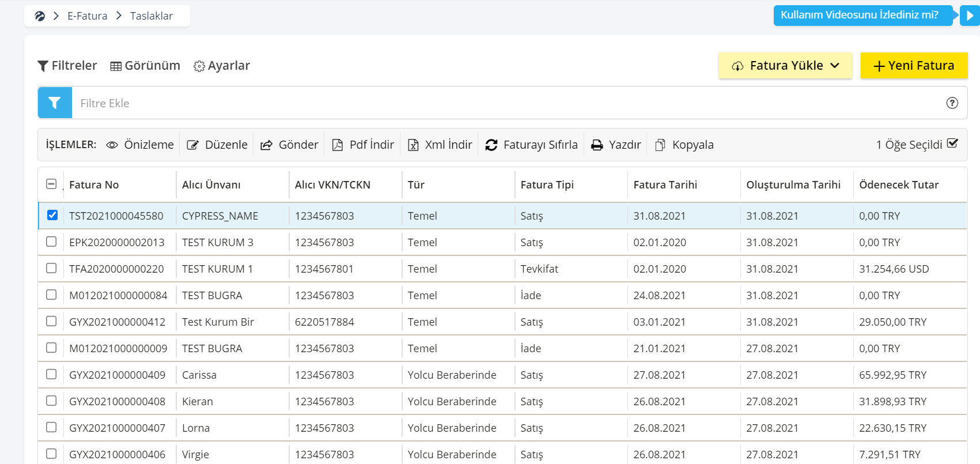Click the plus icon on Yeni Fatura
Viewport: 980px width, 464px height.
coord(879,66)
